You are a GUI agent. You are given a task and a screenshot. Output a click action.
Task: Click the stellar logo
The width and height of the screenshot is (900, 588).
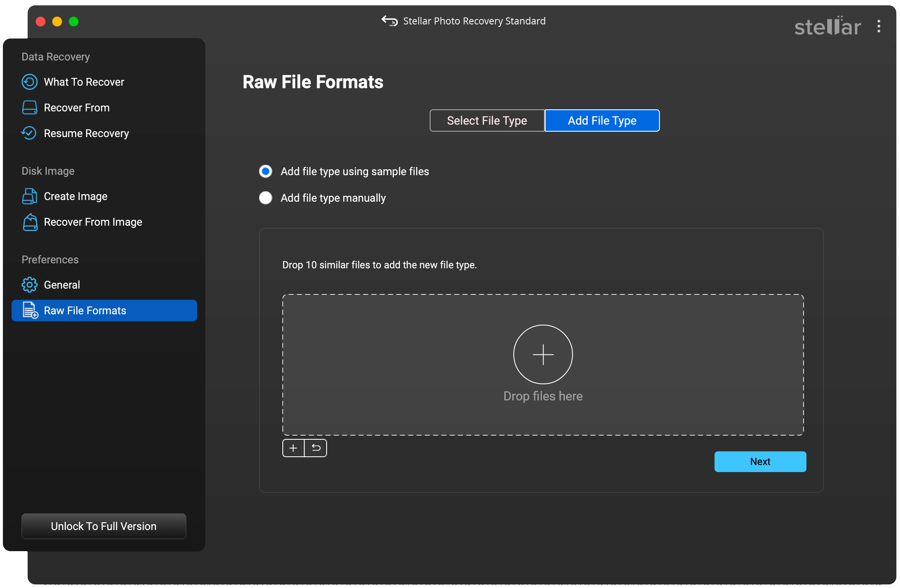[x=828, y=27]
